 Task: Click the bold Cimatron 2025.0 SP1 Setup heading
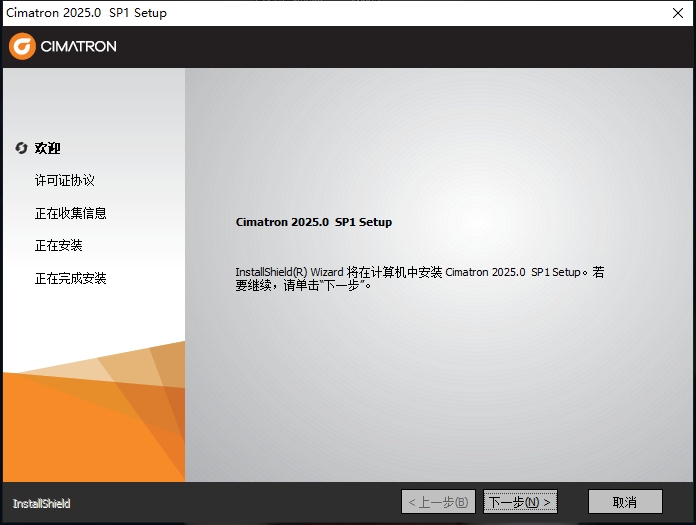[x=314, y=222]
